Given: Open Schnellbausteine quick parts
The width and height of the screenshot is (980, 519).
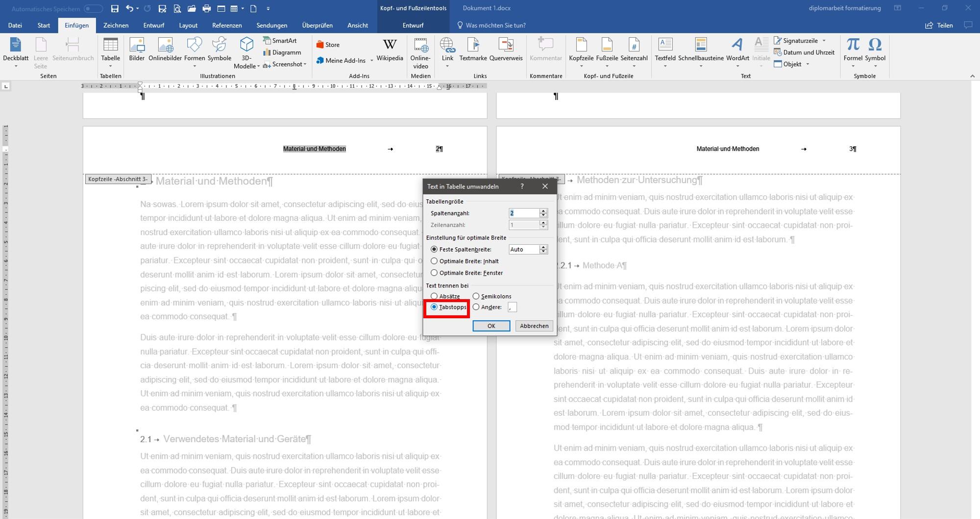Looking at the screenshot, I should click(701, 52).
